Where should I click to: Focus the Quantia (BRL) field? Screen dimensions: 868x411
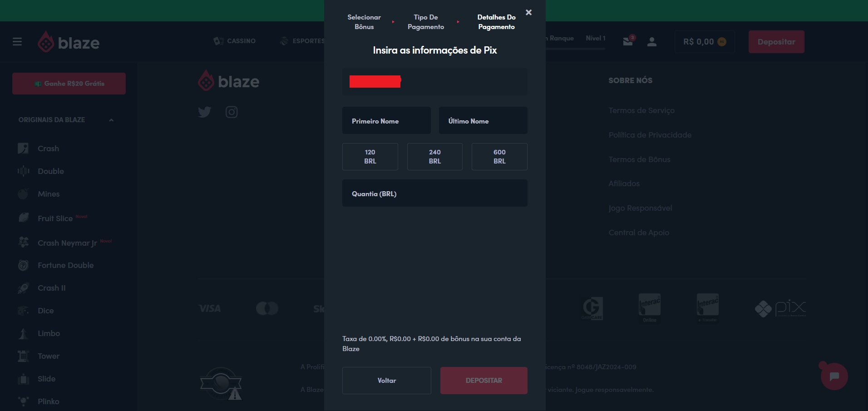pos(435,193)
